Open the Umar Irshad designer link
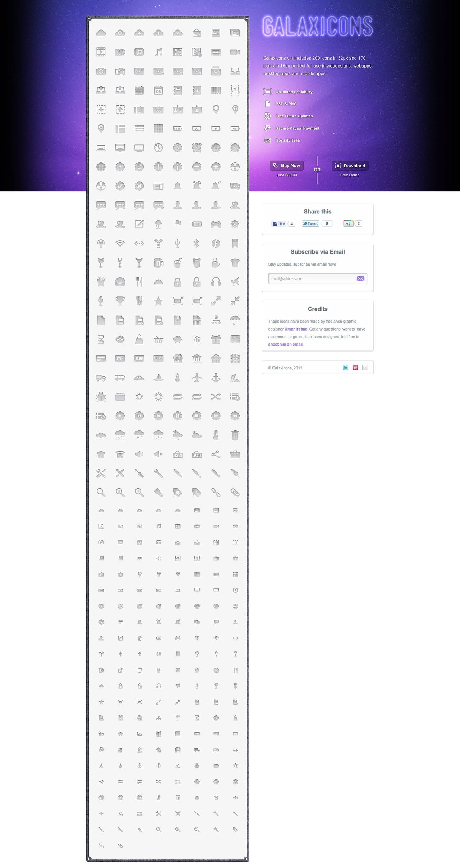 click(295, 329)
